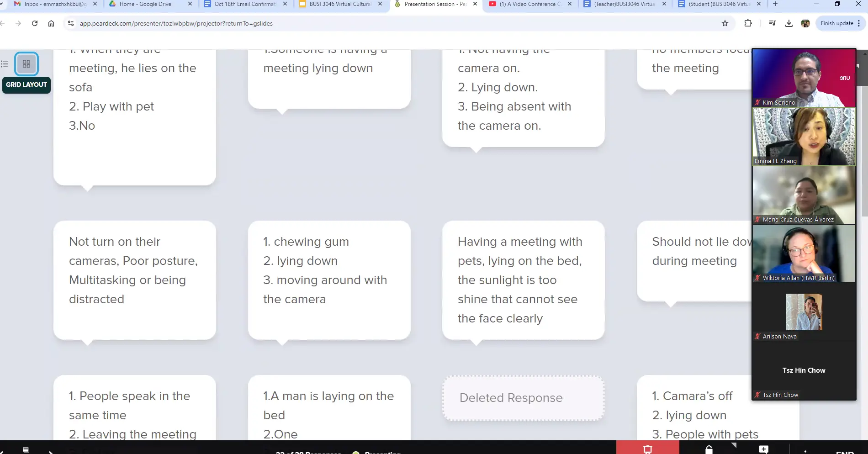
Task: Go to the browser home page
Action: (x=51, y=23)
